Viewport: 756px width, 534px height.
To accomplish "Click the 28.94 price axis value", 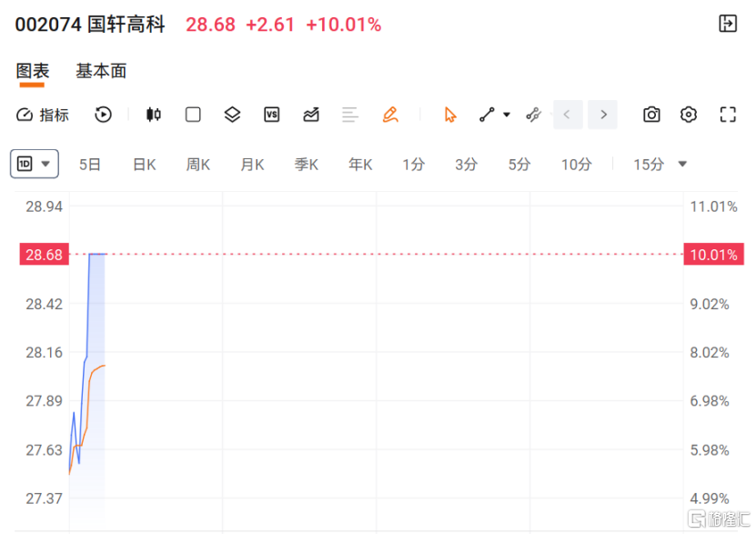I will coord(44,207).
